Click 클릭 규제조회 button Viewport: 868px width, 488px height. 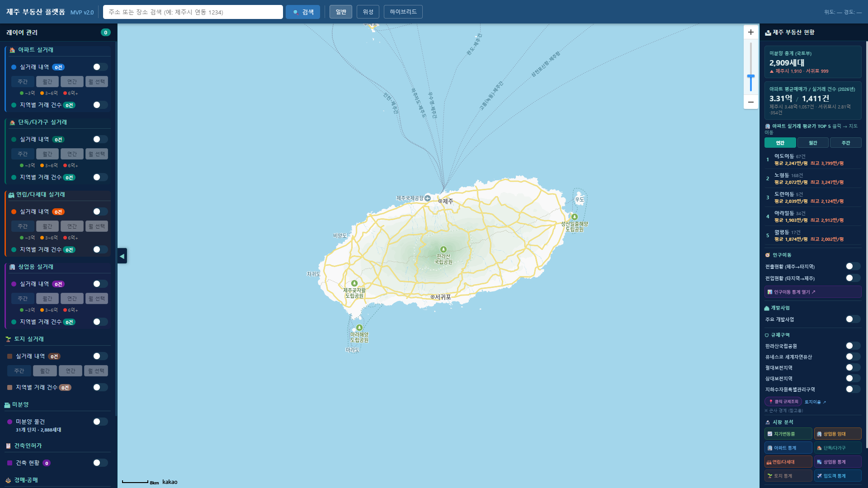click(783, 402)
